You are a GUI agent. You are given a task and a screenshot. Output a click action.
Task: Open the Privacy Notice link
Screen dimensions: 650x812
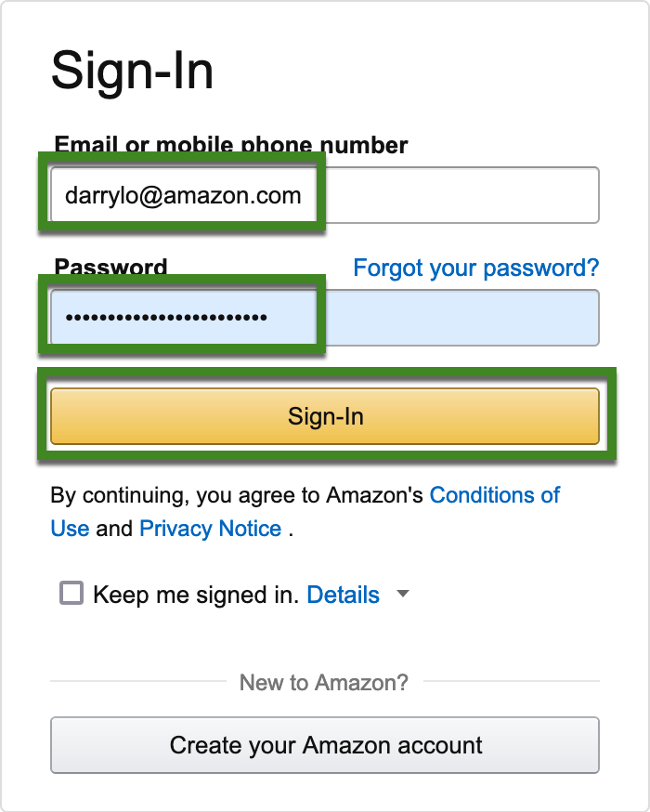(x=210, y=529)
